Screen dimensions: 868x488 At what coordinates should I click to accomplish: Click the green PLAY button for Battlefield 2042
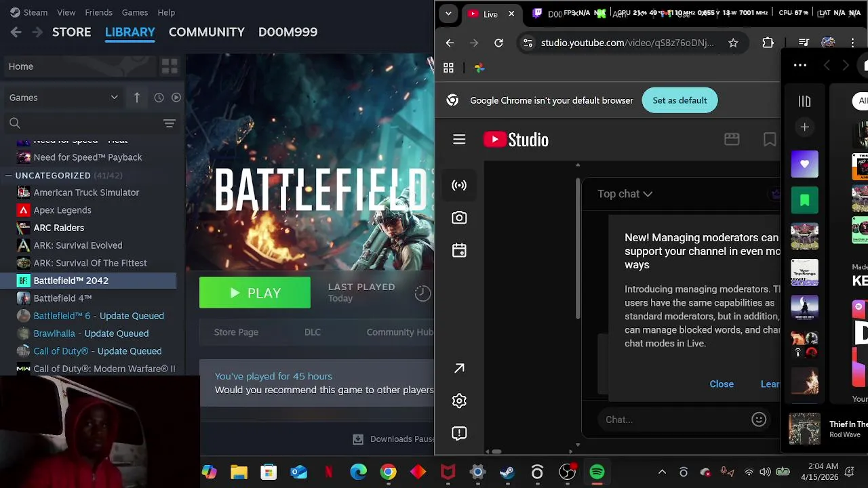point(255,293)
